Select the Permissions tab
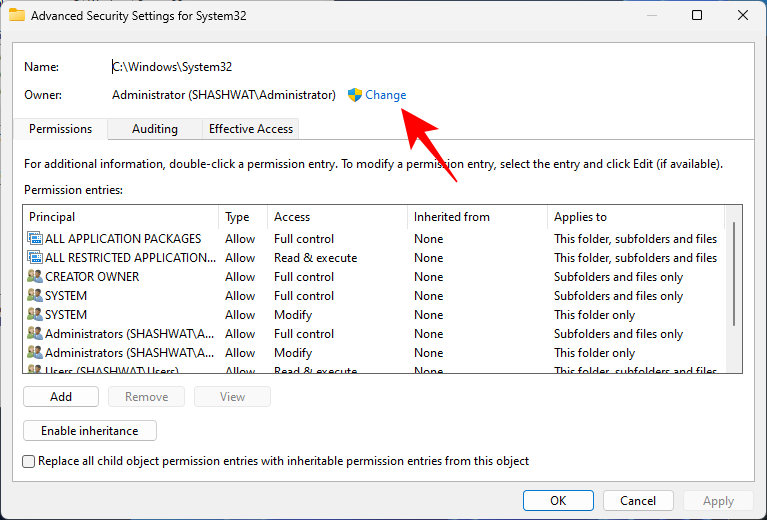Image resolution: width=767 pixels, height=520 pixels. (x=60, y=129)
